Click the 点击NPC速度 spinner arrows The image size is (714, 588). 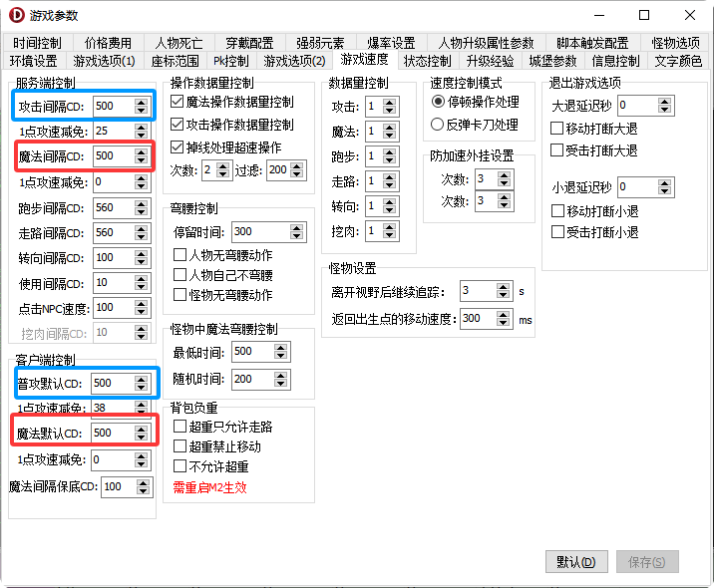(142, 308)
